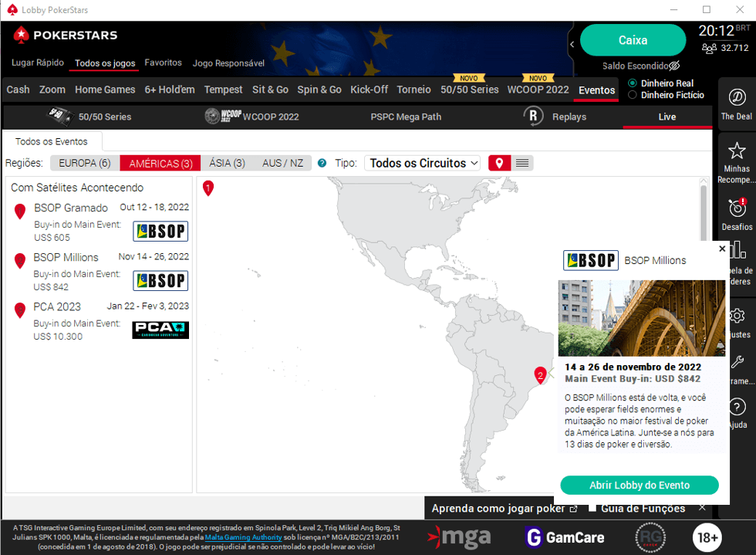This screenshot has height=555, width=756.
Task: Open the wrench tools icon in sidebar
Action: [737, 362]
